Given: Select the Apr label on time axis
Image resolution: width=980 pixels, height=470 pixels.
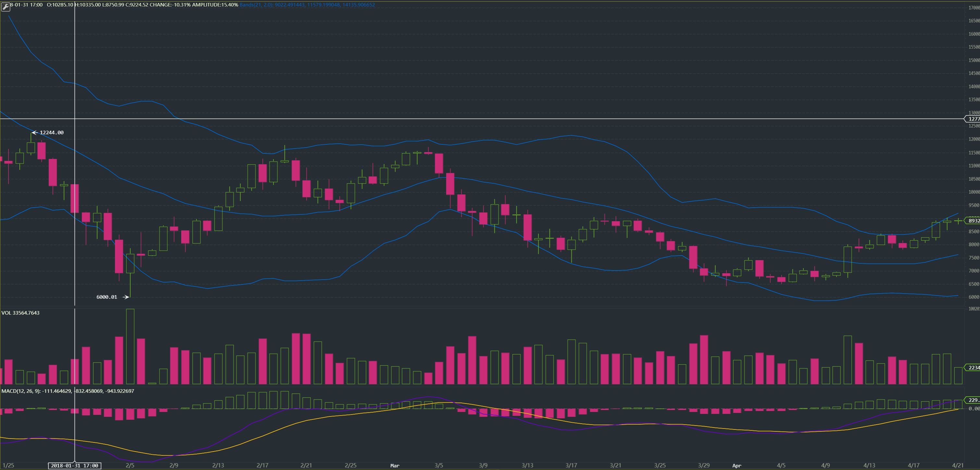Looking at the screenshot, I should coord(737,465).
